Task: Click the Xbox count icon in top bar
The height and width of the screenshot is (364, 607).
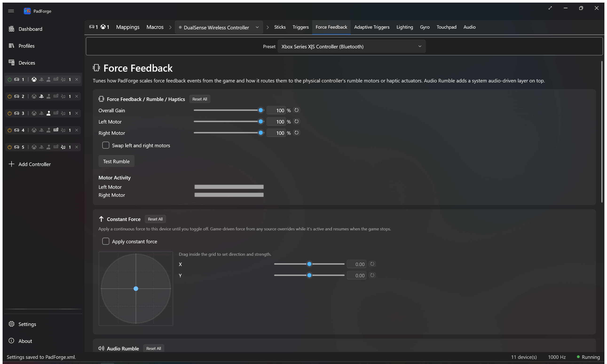Action: 103,27
